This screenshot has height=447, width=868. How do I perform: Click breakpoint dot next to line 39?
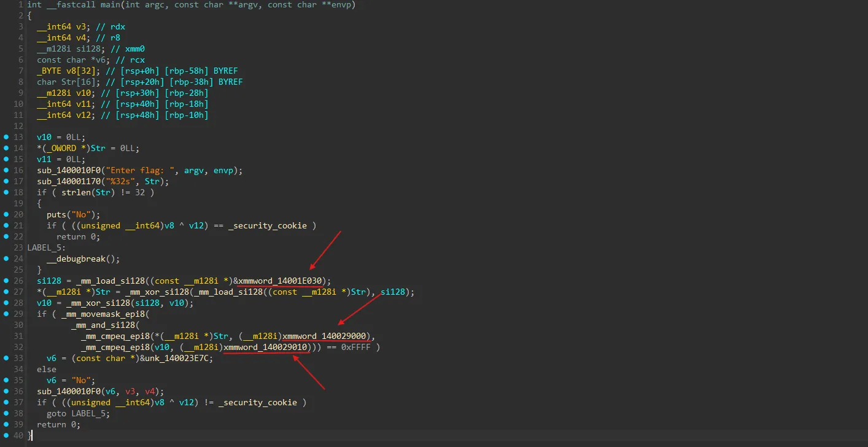pyautogui.click(x=6, y=424)
